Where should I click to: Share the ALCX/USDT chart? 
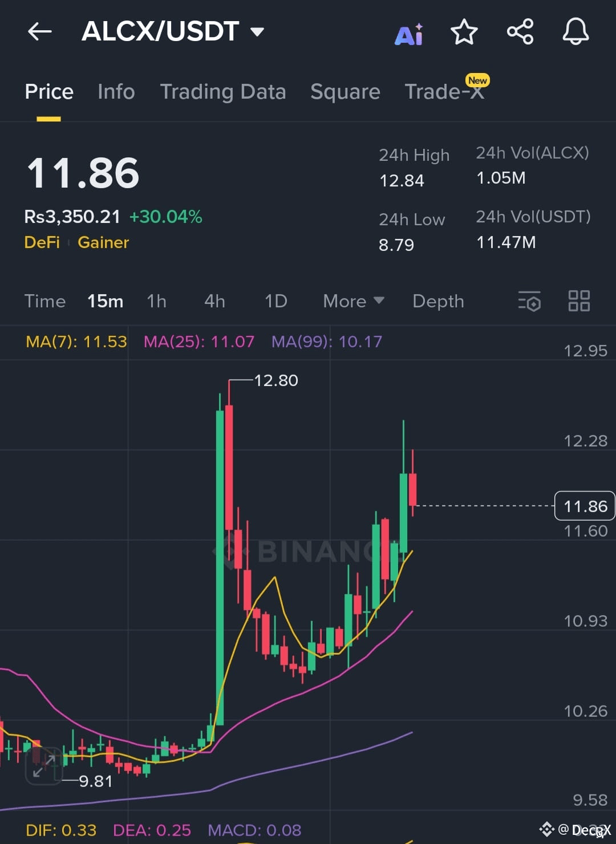click(520, 33)
